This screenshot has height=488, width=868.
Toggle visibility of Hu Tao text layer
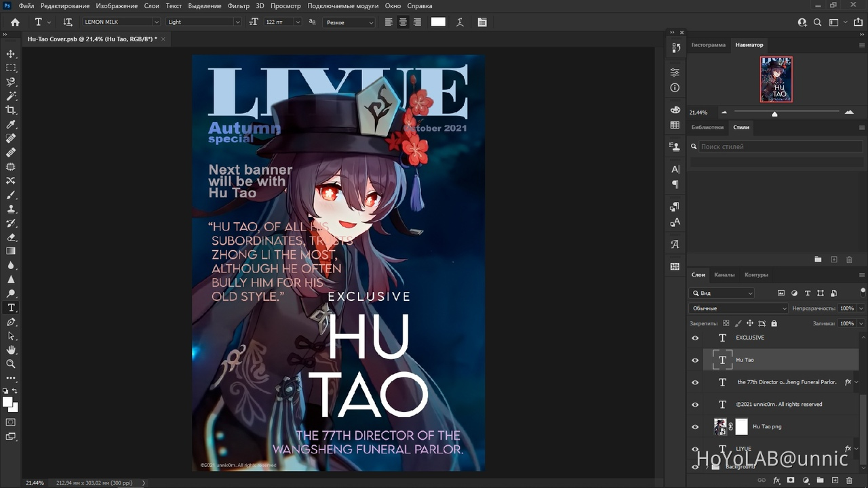coord(695,361)
